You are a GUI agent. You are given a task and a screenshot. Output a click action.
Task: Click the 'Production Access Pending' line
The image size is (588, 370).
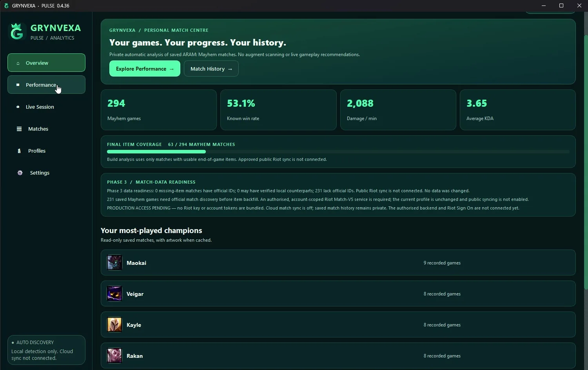pos(313,208)
